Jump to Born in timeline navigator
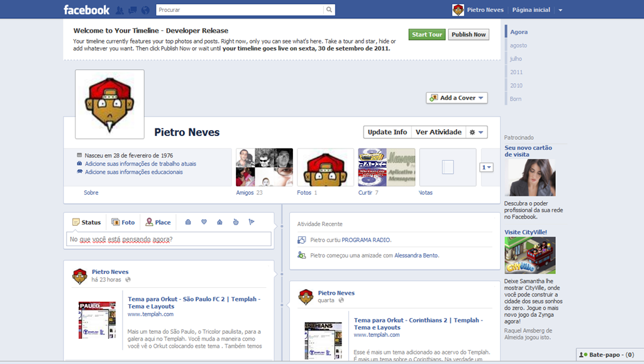The height and width of the screenshot is (364, 644). click(x=516, y=99)
